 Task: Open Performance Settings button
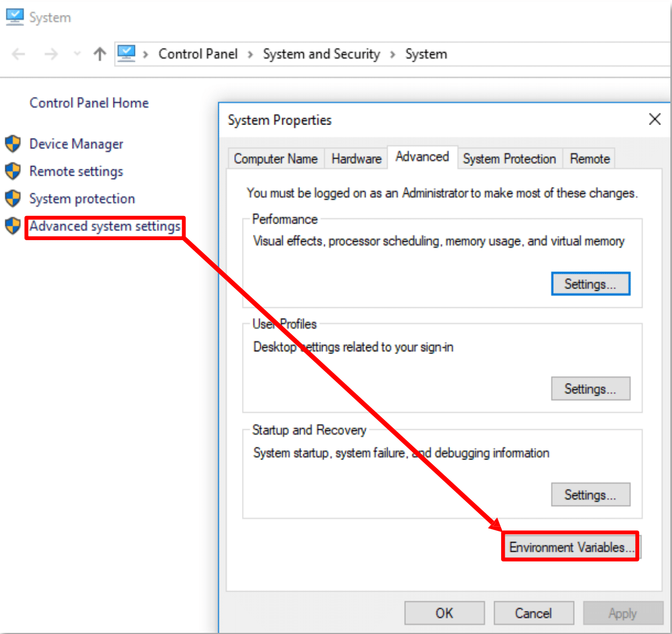click(x=590, y=284)
